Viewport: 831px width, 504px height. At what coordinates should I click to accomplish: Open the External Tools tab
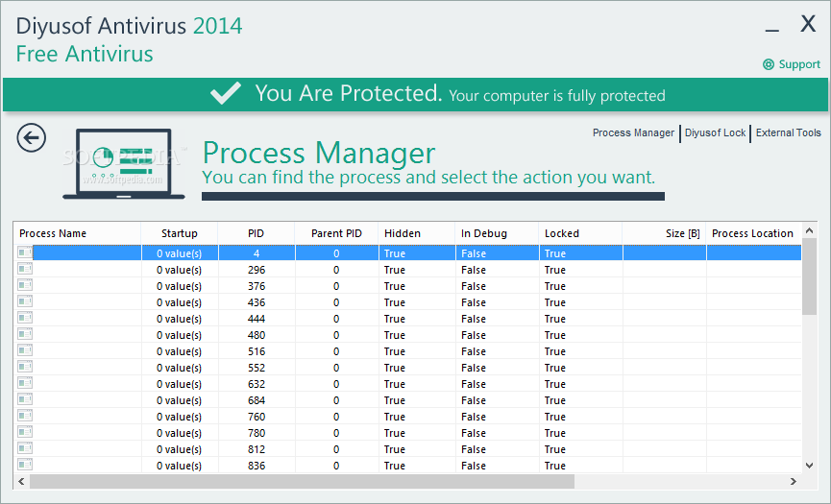788,132
